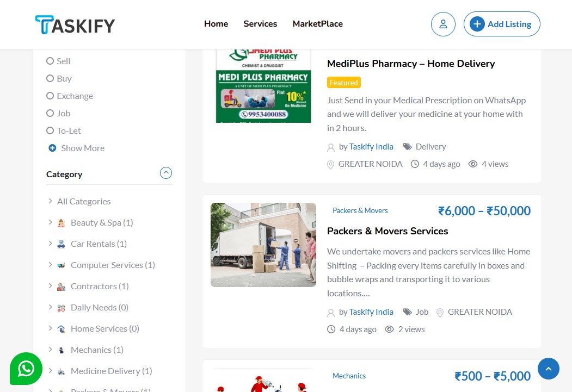
Task: Select the Exchange radio option
Action: click(x=50, y=96)
